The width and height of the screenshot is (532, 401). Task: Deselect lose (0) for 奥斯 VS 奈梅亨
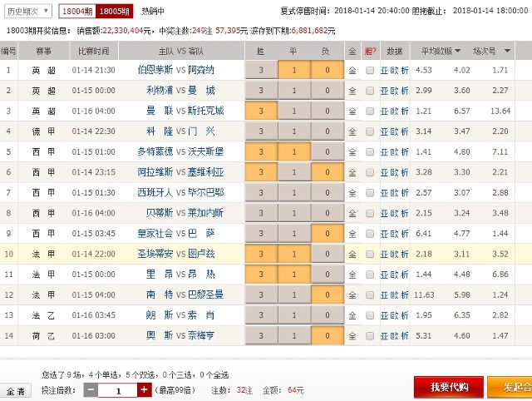coord(328,335)
